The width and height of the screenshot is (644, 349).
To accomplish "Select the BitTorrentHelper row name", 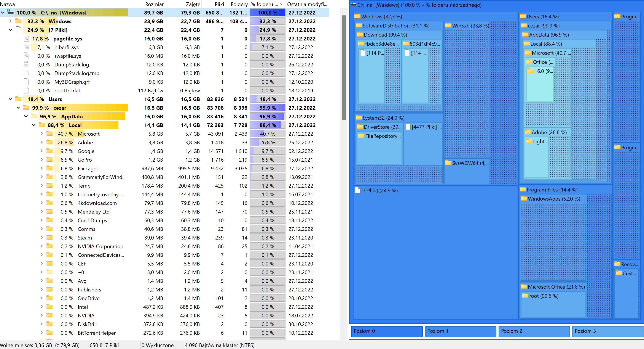I will tap(97, 333).
